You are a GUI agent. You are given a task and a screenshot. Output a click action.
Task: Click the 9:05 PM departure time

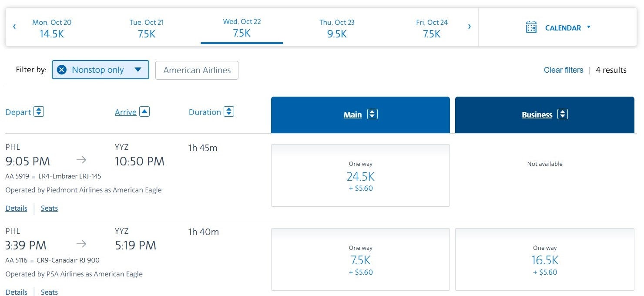coord(28,161)
